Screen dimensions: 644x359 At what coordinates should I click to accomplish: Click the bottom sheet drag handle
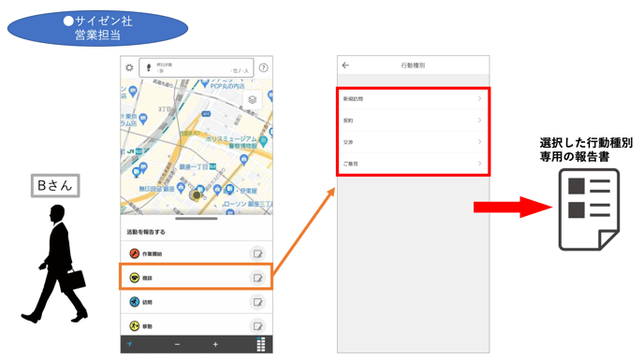[x=197, y=219]
